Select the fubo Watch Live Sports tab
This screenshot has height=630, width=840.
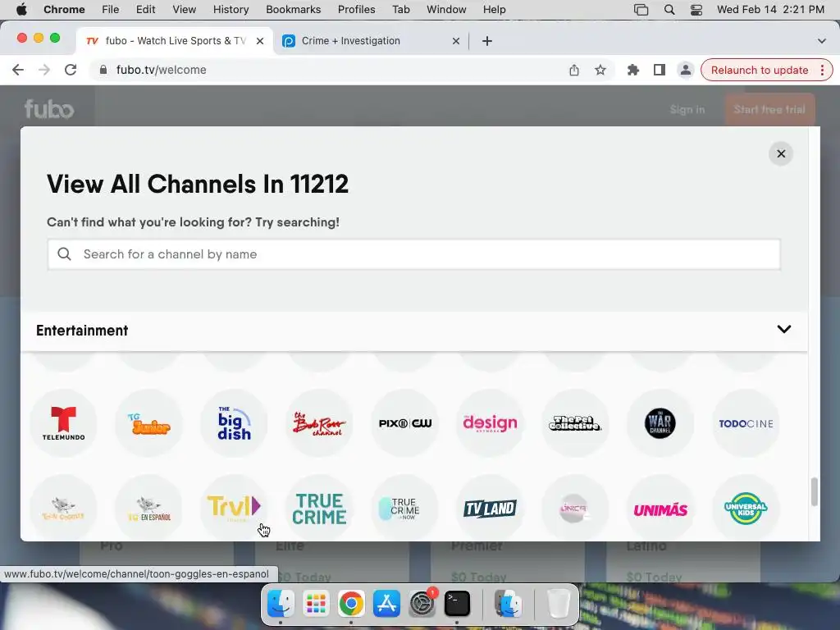[x=175, y=41]
